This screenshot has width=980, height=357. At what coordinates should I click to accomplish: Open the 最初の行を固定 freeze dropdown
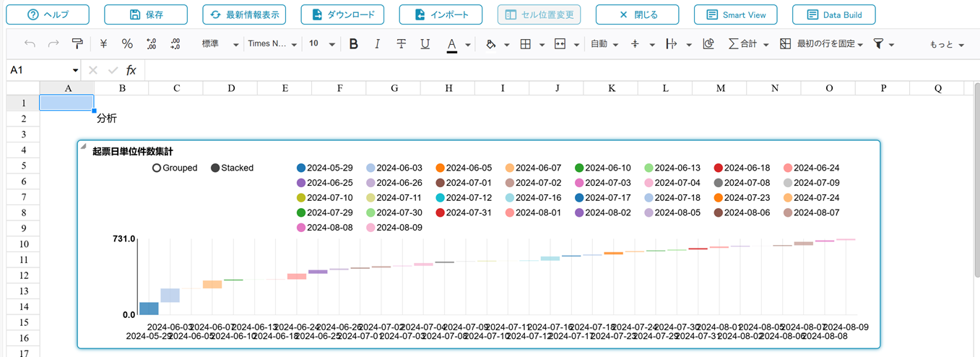point(824,44)
